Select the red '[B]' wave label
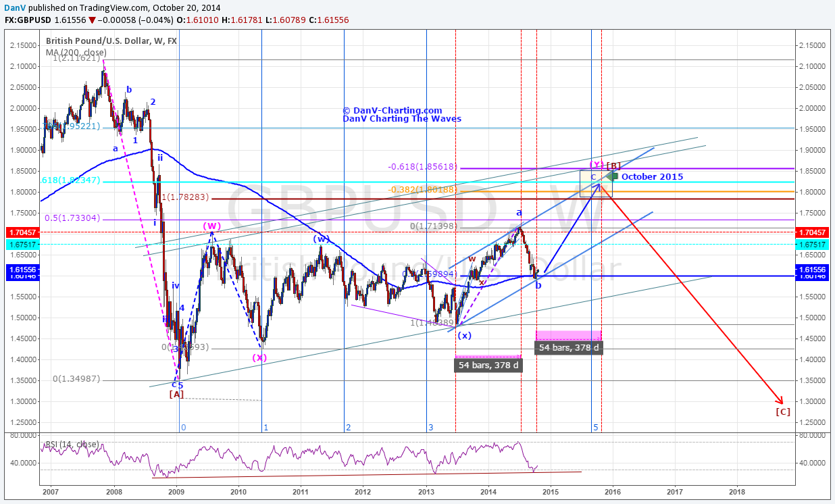This screenshot has width=835, height=504. [613, 166]
